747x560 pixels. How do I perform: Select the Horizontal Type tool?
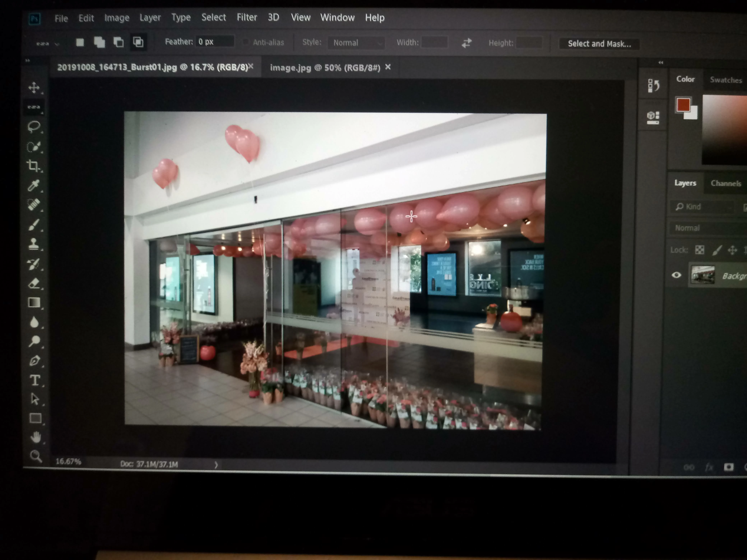pos(35,380)
